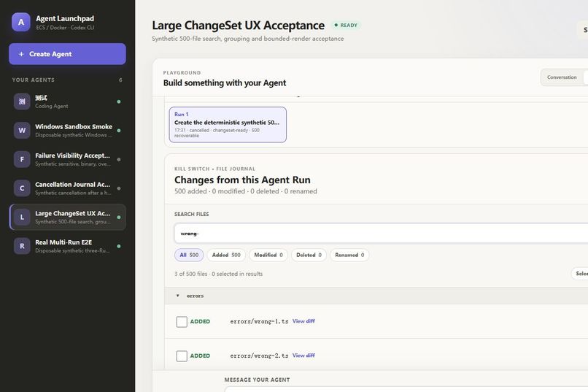Select the 测试 Coding Agent entry
Screen dimensions: 588x392
click(67, 101)
